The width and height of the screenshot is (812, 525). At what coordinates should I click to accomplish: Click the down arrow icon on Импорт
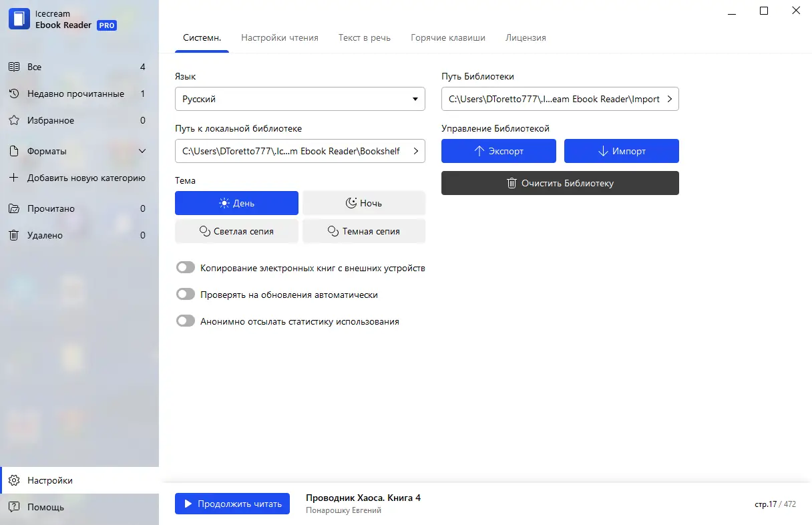coord(603,151)
